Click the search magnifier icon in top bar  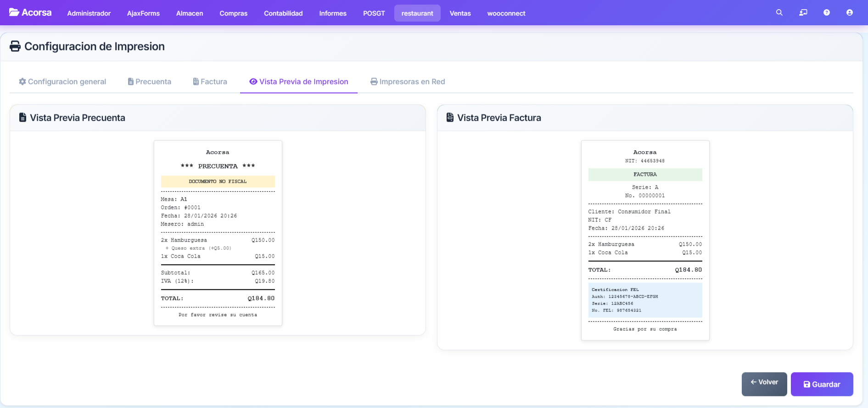coord(779,13)
